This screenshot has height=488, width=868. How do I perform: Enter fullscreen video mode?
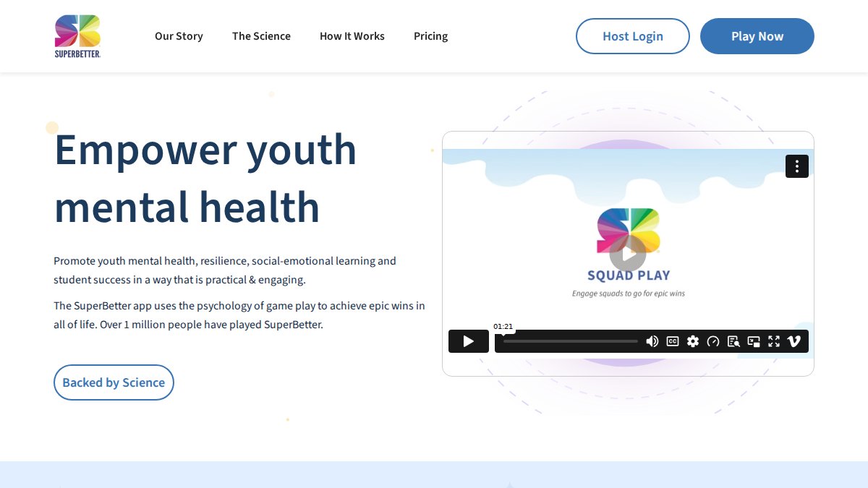[774, 341]
